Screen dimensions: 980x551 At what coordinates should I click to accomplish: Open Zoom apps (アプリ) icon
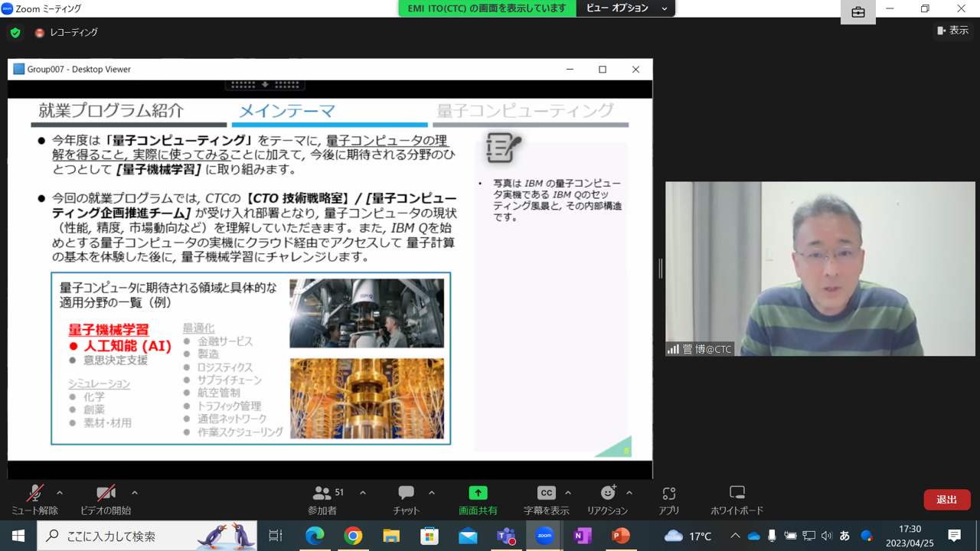click(669, 493)
